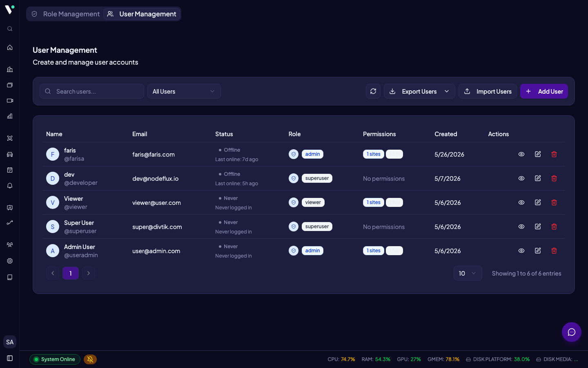Click the book documentation icon in the sidebar
Image resolution: width=588 pixels, height=368 pixels.
coord(10,277)
